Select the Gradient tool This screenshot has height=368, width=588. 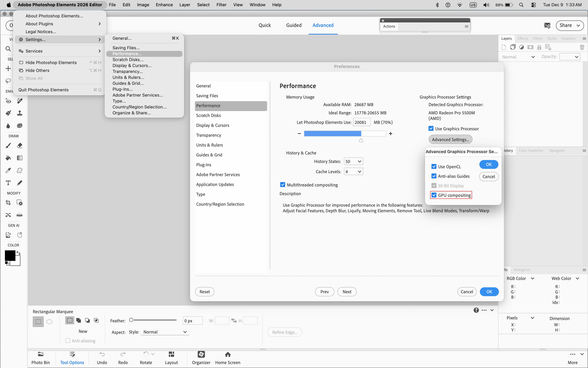click(20, 158)
